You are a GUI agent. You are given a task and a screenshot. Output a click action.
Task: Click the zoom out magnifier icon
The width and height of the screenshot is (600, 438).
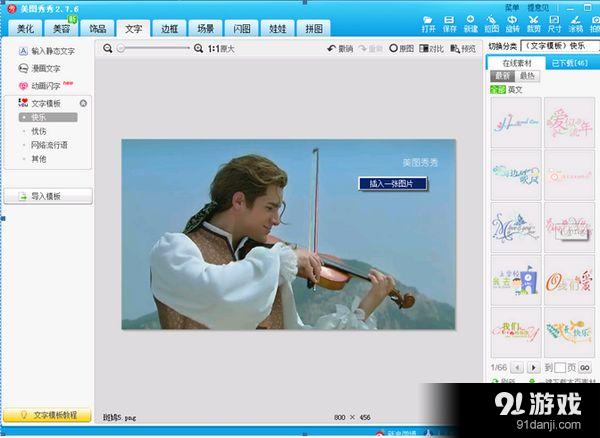[108, 48]
